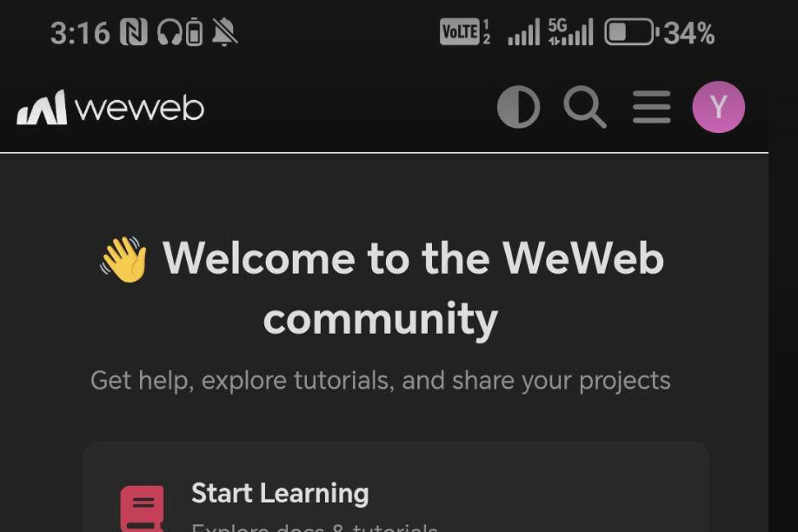Tap the 5G signal bars icon
The width and height of the screenshot is (798, 532).
[570, 32]
